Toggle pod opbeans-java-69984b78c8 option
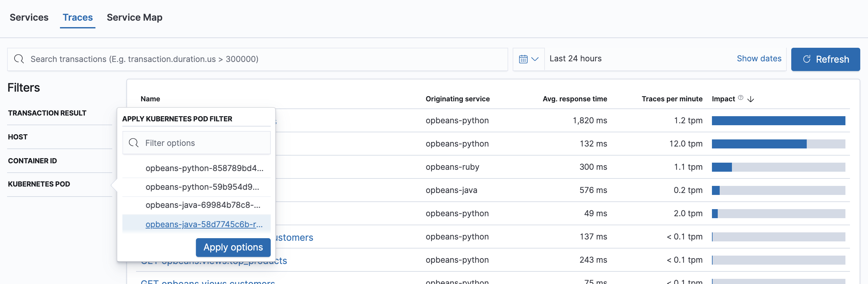The width and height of the screenshot is (868, 284). click(x=202, y=205)
